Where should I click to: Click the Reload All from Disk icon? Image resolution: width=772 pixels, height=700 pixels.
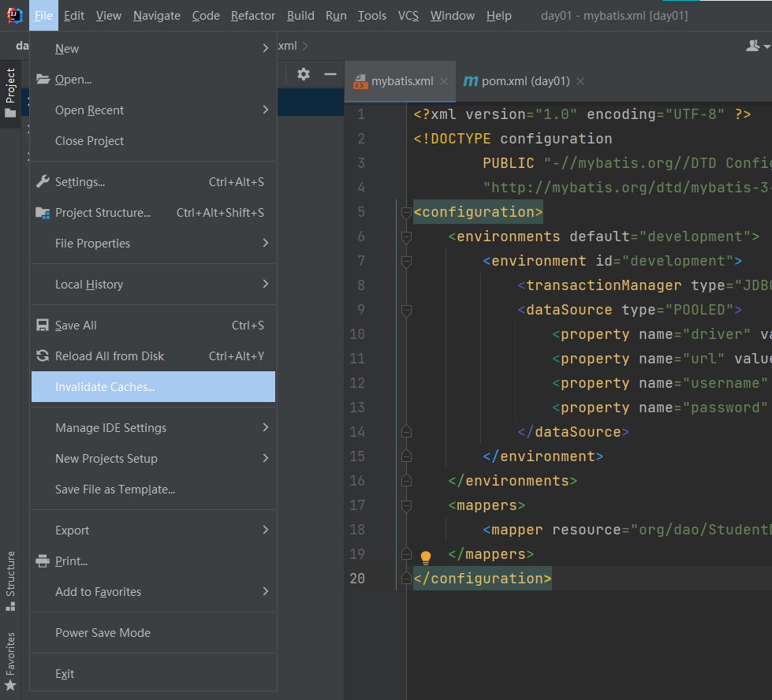tap(43, 356)
